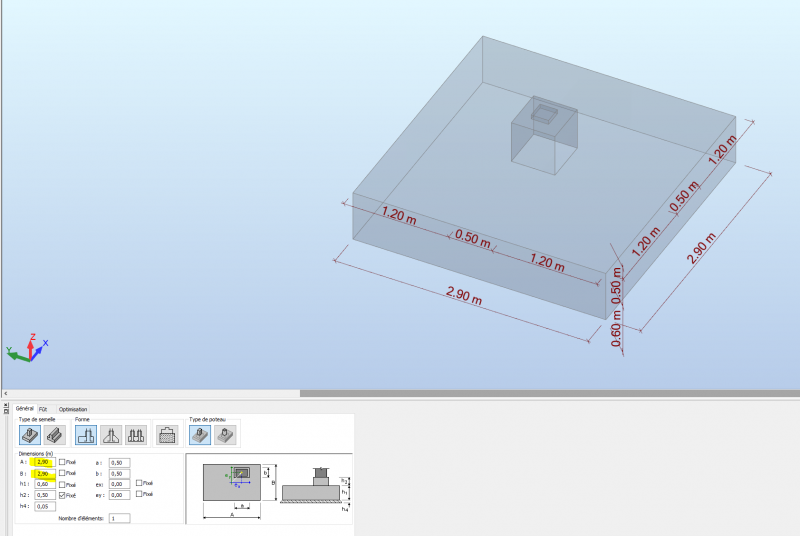
Task: Choose the sloped footing shape icon
Action: (111, 435)
